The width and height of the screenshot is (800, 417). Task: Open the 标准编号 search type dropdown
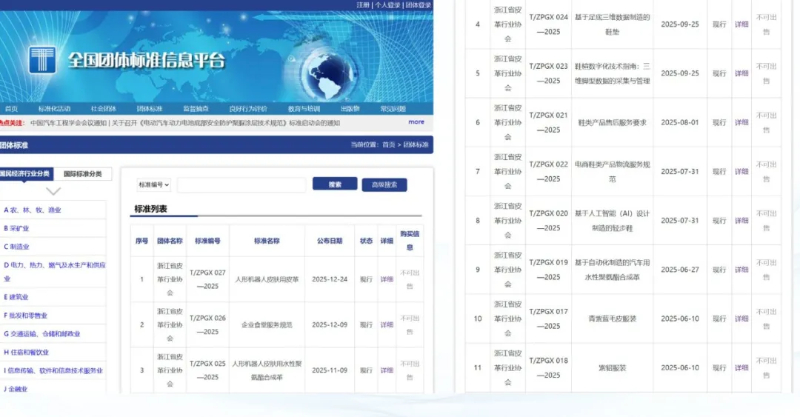point(154,185)
